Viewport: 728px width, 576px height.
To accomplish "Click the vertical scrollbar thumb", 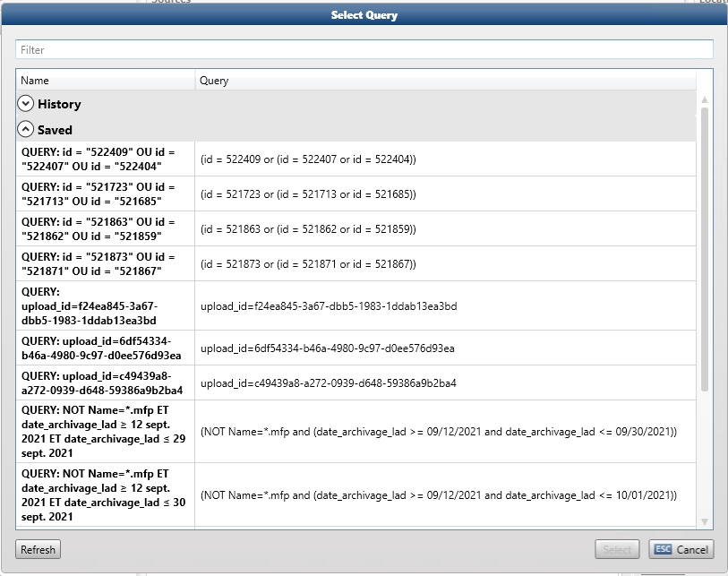I will pos(705,251).
